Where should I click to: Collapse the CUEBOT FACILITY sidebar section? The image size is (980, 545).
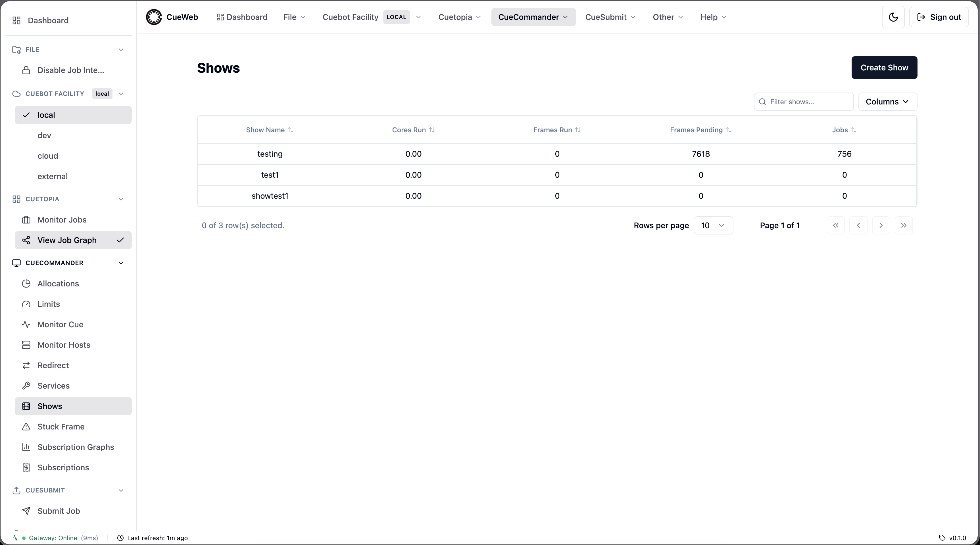click(121, 94)
